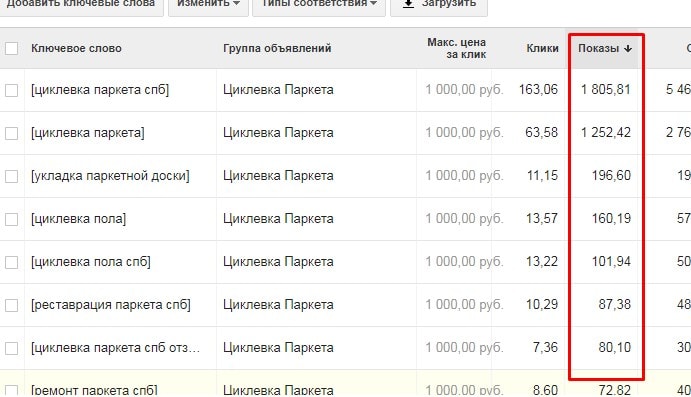Click the sort arrow next to Показы

pos(628,48)
